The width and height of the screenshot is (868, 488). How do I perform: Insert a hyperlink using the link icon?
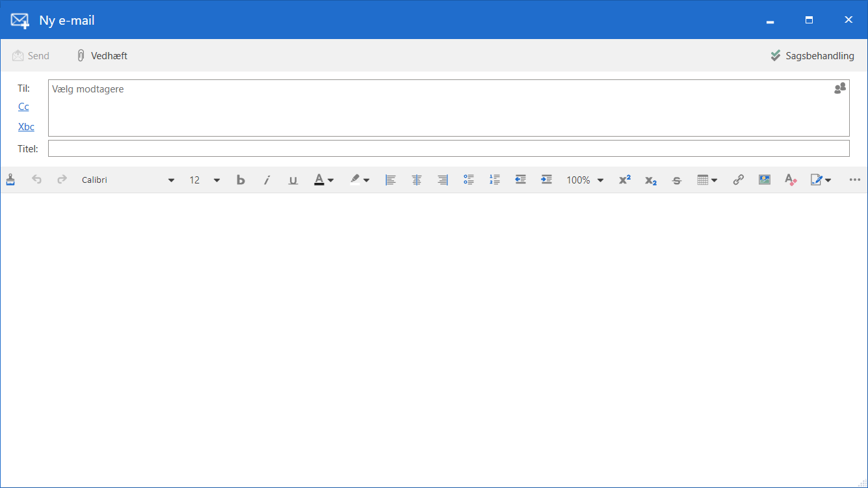(738, 180)
